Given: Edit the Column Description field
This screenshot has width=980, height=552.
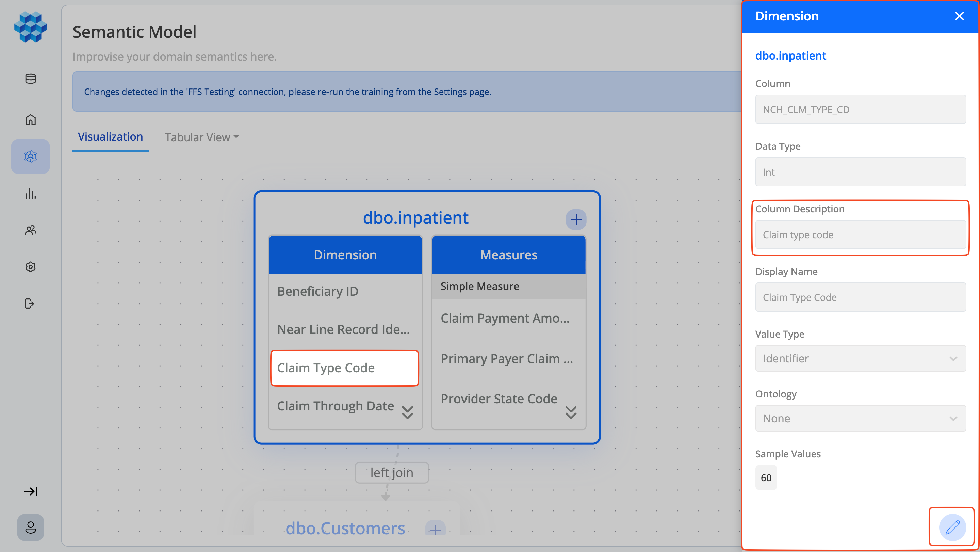Looking at the screenshot, I should click(860, 234).
